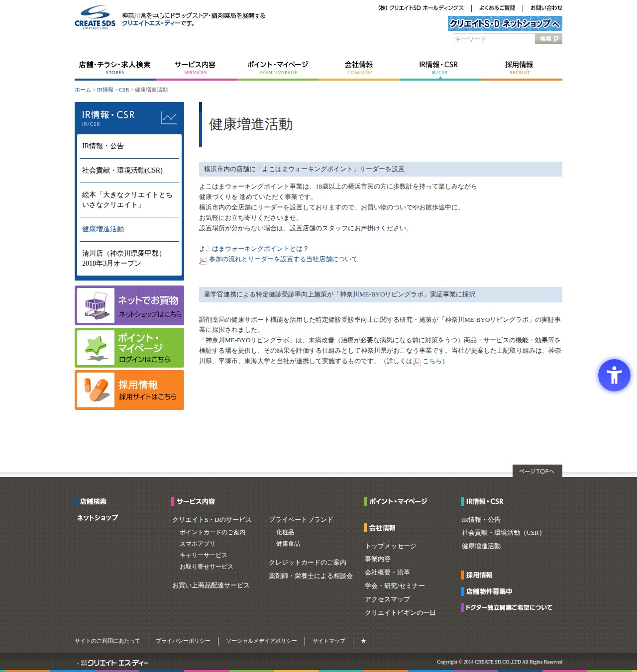Screen dimensions: 637x672
Task: Click footer 薬剤師・栄養士による相談会 link
Action: point(311,576)
